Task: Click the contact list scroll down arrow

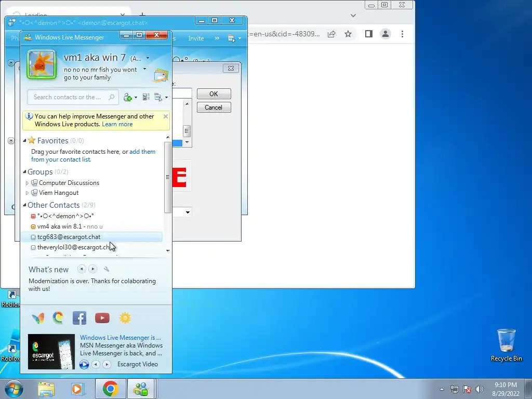Action: [x=168, y=251]
